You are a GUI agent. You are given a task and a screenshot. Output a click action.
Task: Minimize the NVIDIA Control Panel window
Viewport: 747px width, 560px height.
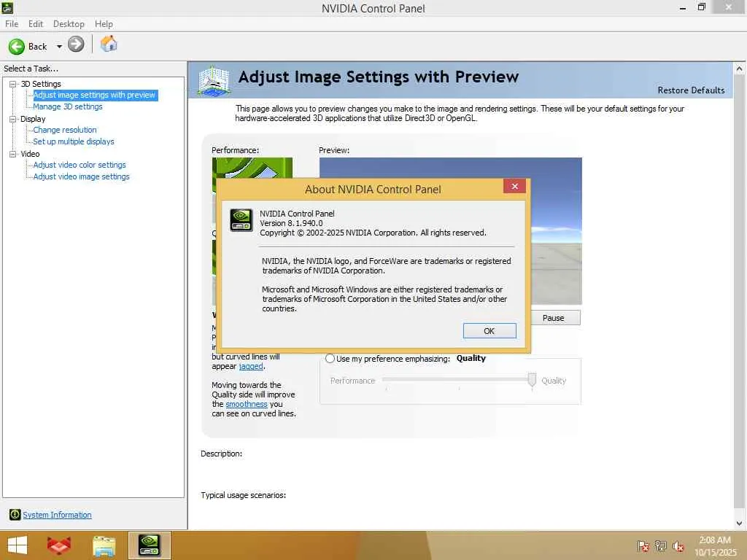pos(683,7)
